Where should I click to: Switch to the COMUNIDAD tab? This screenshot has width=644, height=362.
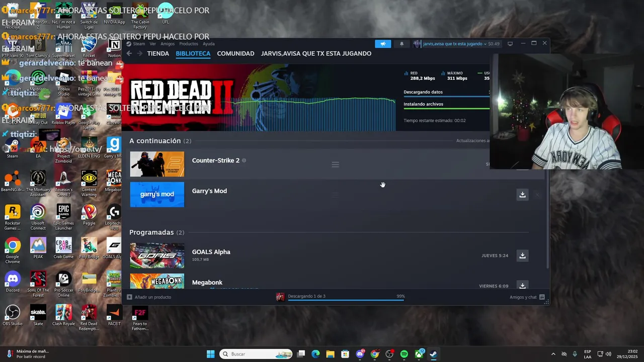click(x=235, y=53)
